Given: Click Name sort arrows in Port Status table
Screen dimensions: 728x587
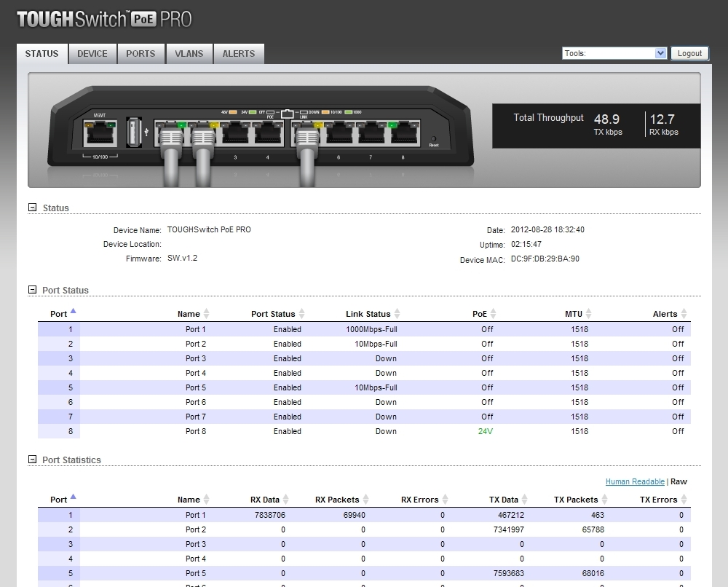Looking at the screenshot, I should coord(206,314).
